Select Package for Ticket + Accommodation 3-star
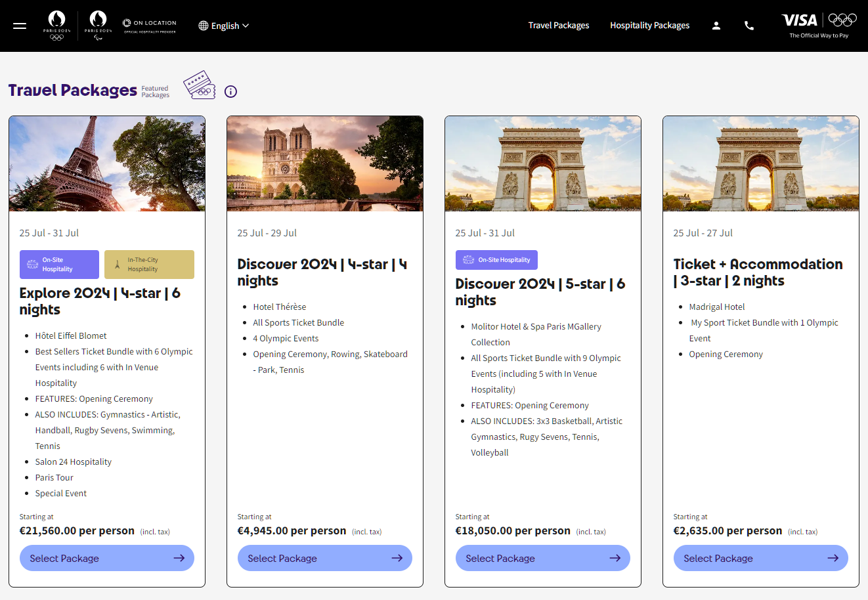Screen dimensions: 868x600 761,558
